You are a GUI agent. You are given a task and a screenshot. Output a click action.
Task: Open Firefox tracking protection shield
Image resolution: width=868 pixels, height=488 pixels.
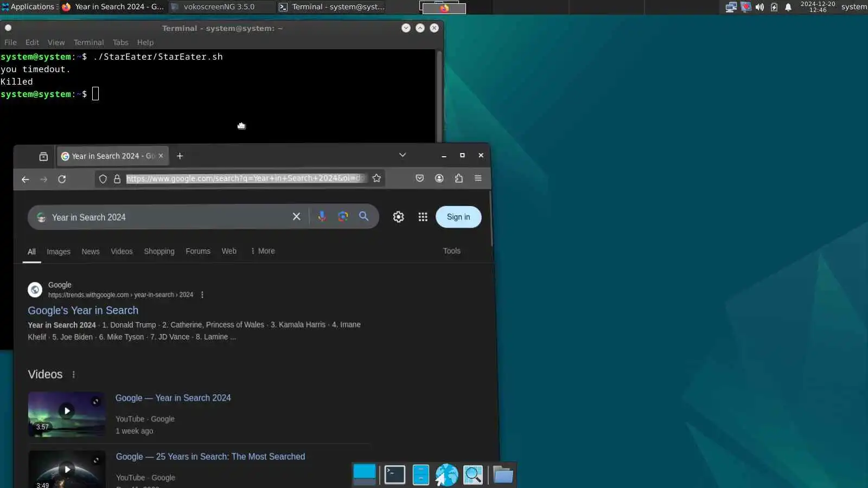pos(103,178)
